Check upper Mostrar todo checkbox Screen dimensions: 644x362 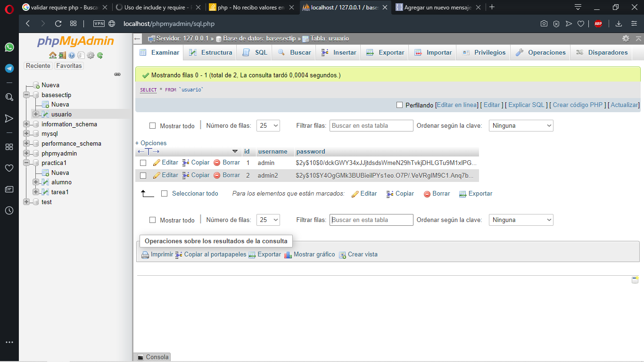coord(152,126)
